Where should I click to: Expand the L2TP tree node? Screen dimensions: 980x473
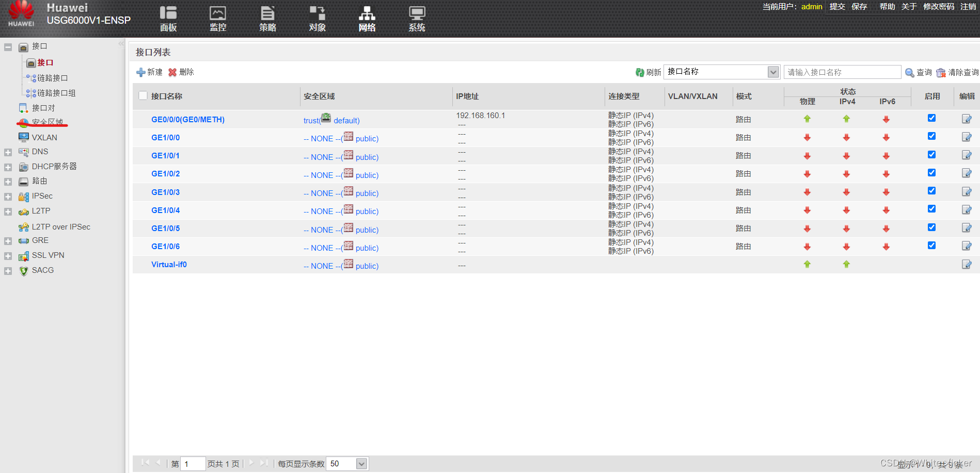[x=8, y=211]
